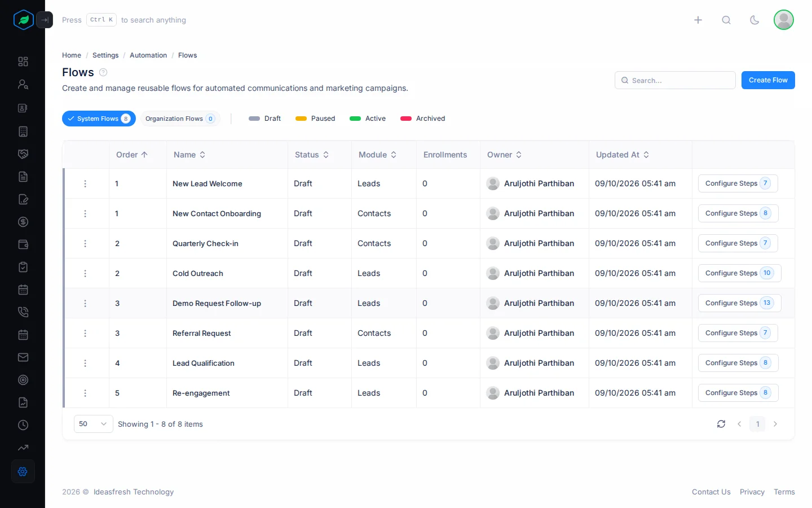The height and width of the screenshot is (508, 812).
Task: Sort table by Status column
Action: pyautogui.click(x=312, y=155)
